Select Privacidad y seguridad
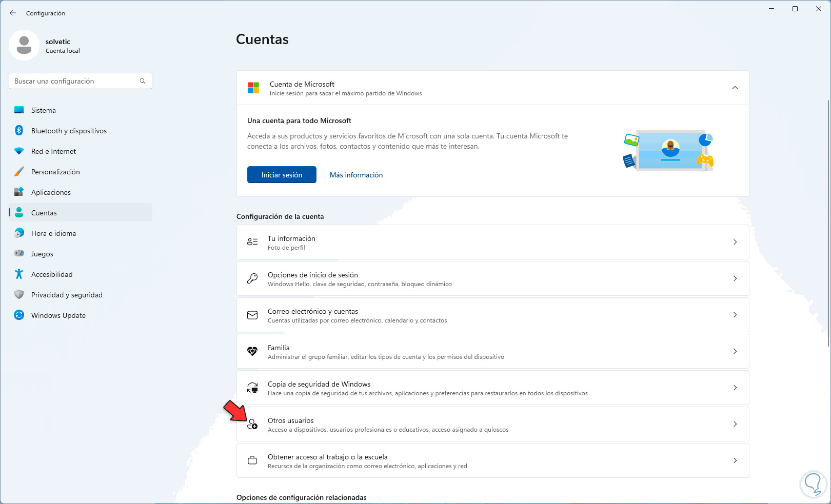 tap(81, 295)
